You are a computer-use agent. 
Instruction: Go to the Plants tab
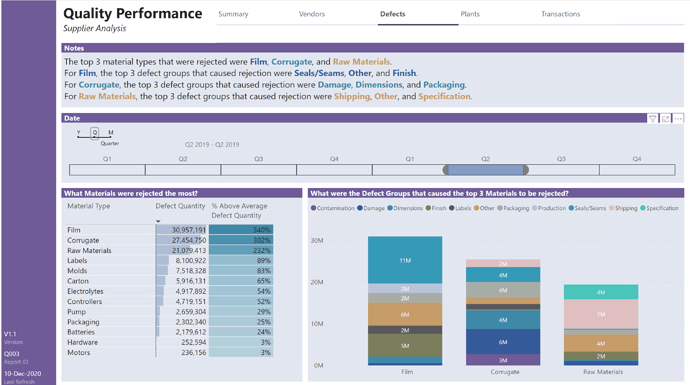point(470,14)
